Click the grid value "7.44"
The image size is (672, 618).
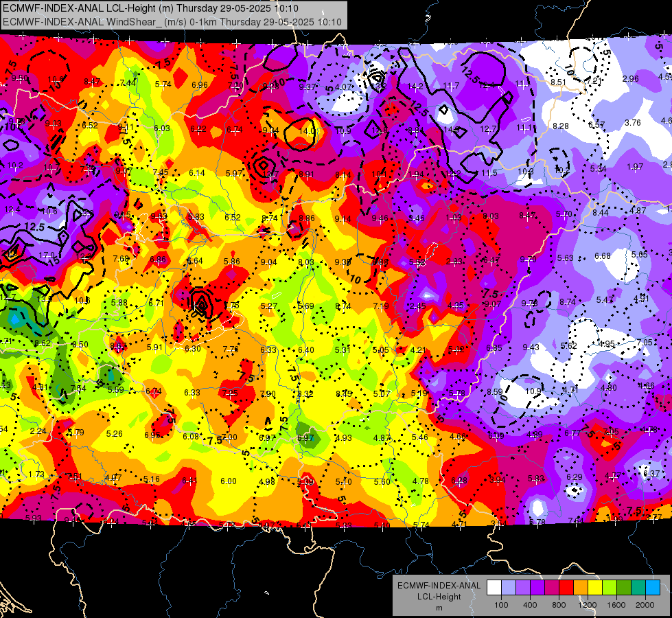click(x=128, y=83)
